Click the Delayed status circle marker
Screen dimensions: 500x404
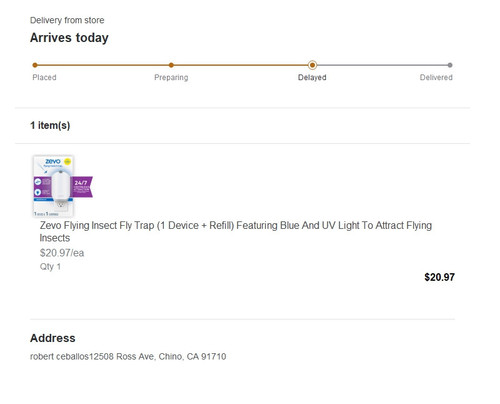click(312, 65)
